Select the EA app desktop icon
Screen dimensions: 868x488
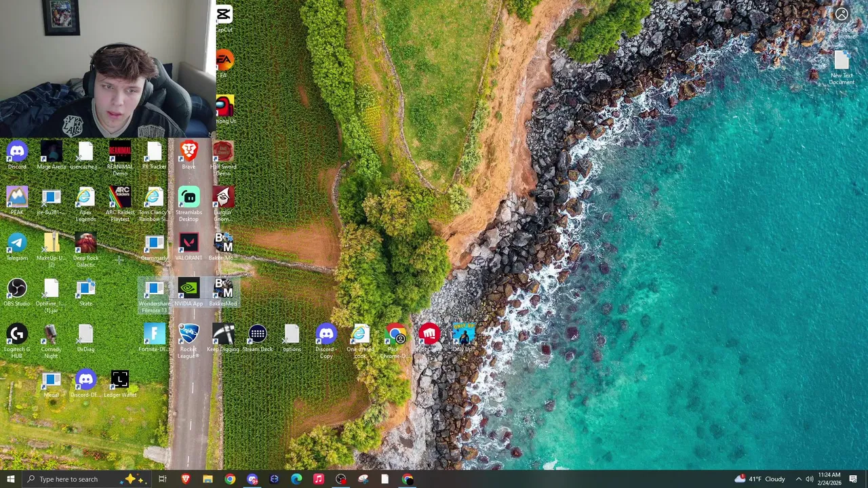(224, 64)
